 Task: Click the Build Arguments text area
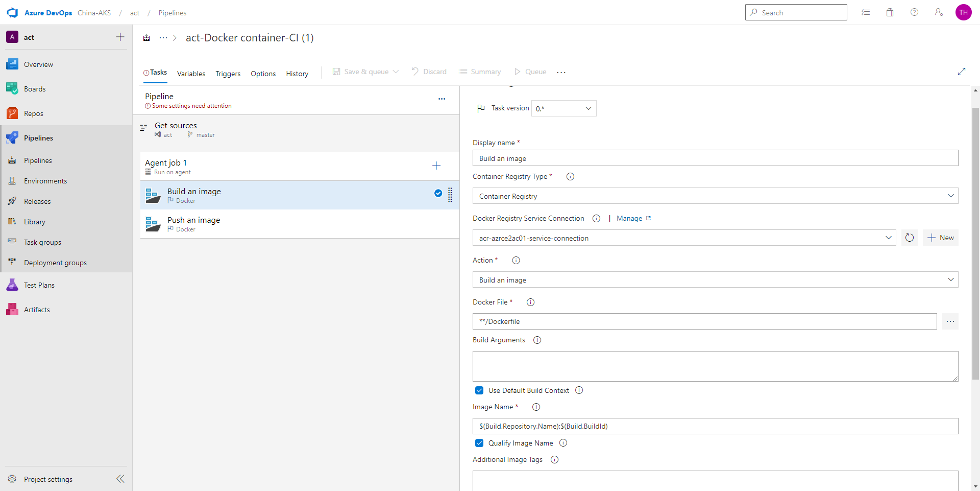click(x=715, y=366)
